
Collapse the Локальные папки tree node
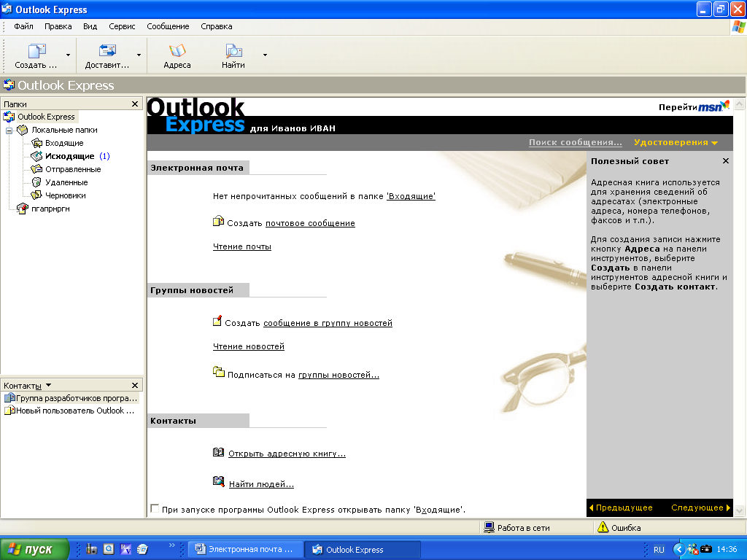(9, 130)
